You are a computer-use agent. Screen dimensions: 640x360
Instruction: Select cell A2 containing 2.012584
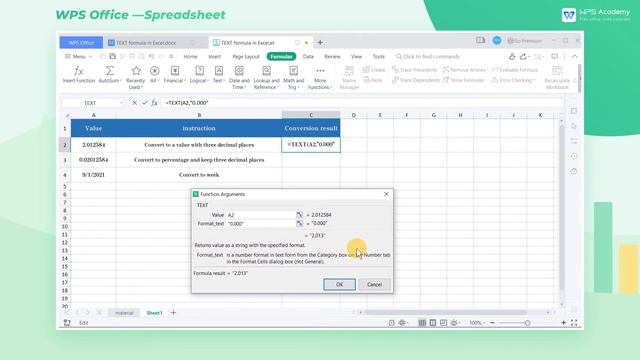pos(93,144)
